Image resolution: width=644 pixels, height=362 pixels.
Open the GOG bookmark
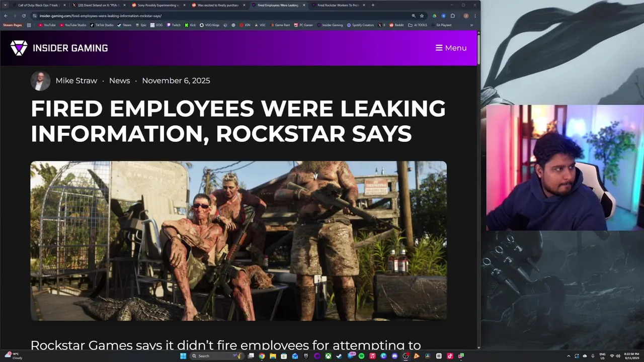click(x=156, y=25)
